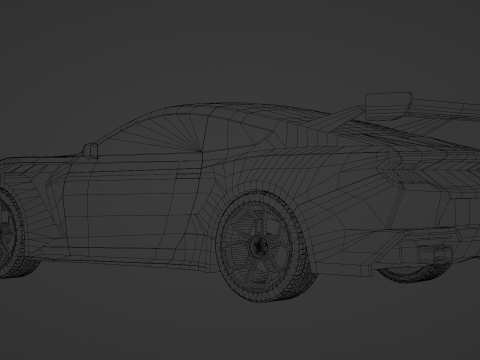Click the side mirror on the car door

91,150
